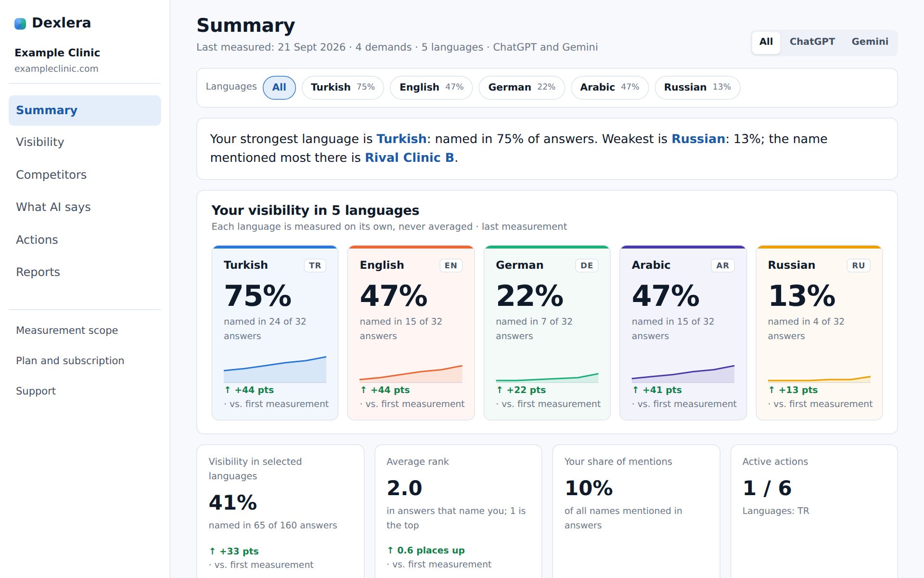Image resolution: width=924 pixels, height=578 pixels.
Task: Filter by English 47% chip
Action: tap(431, 88)
